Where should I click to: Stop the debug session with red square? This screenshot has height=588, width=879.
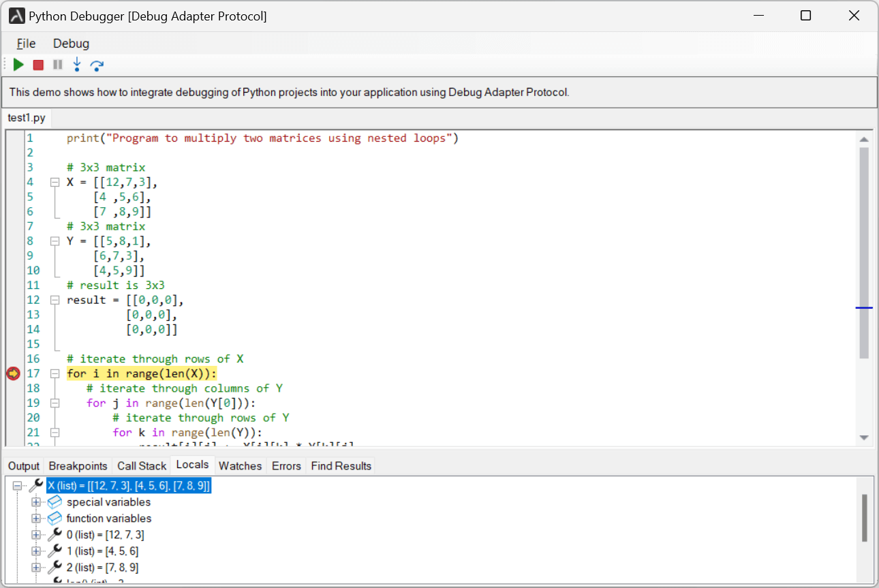[38, 65]
